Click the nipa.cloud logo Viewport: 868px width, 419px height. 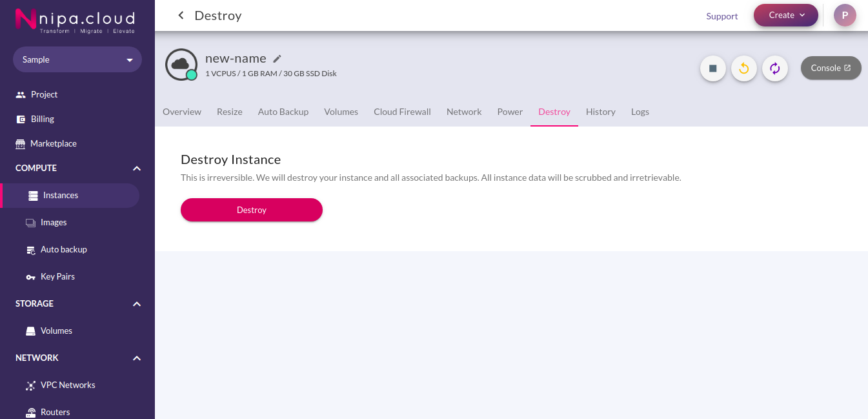(x=75, y=20)
